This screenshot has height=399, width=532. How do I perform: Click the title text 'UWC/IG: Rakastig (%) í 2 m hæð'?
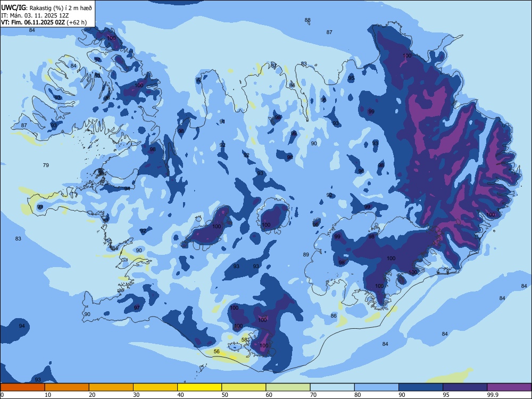pos(46,7)
